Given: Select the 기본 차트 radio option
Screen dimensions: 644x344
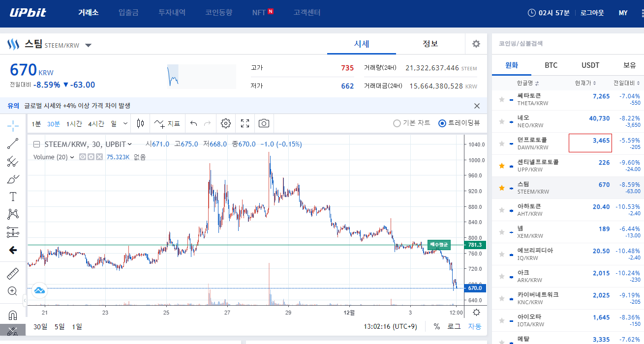Looking at the screenshot, I should coord(412,123).
